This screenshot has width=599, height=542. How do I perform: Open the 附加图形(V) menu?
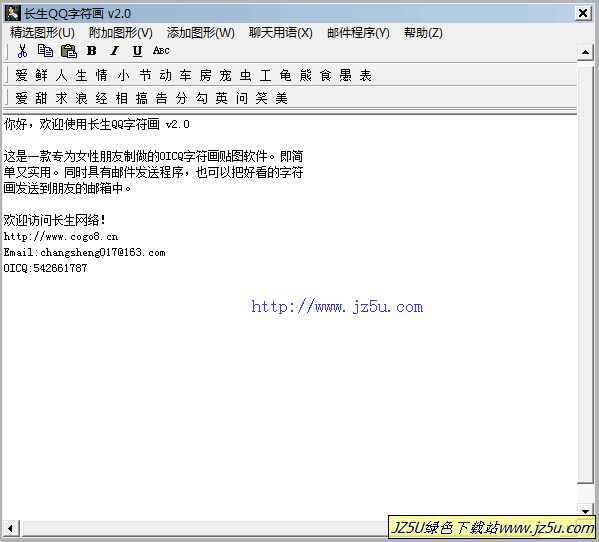pos(120,33)
